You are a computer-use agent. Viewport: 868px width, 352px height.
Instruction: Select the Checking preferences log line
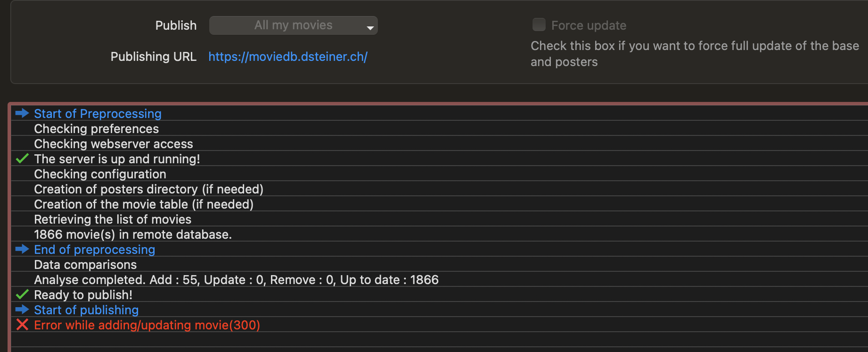(96, 129)
